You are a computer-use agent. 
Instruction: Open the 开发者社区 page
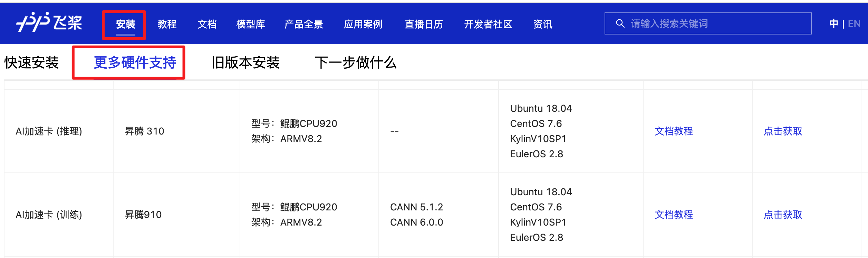point(489,24)
